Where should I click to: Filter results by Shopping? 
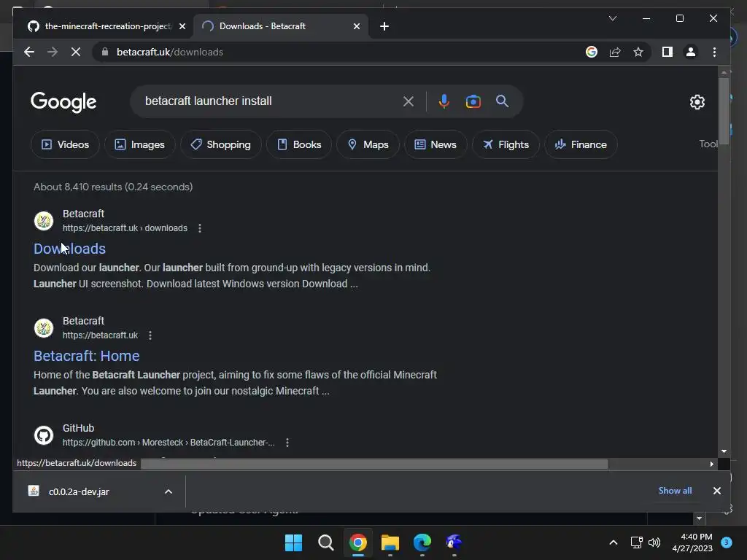click(x=220, y=145)
